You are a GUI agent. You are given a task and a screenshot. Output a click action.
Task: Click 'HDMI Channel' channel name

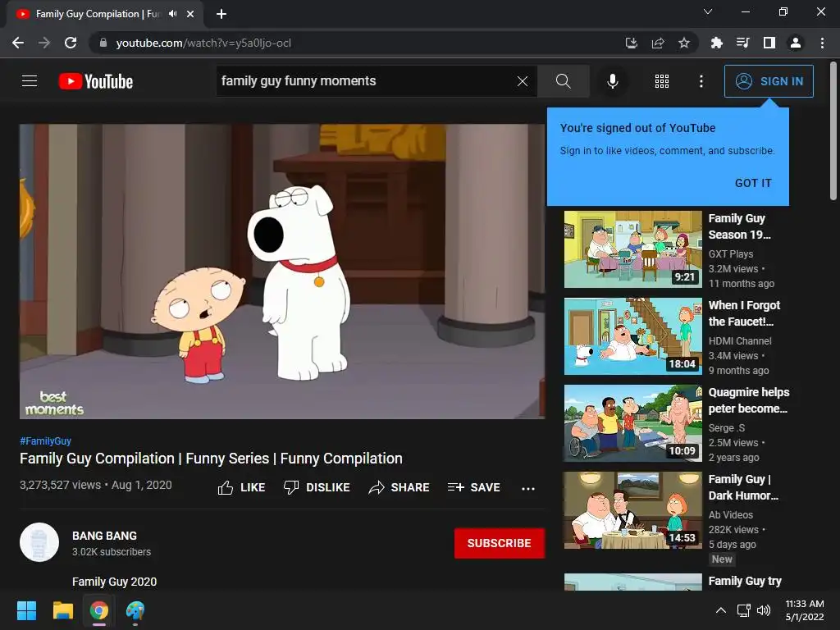tap(740, 340)
